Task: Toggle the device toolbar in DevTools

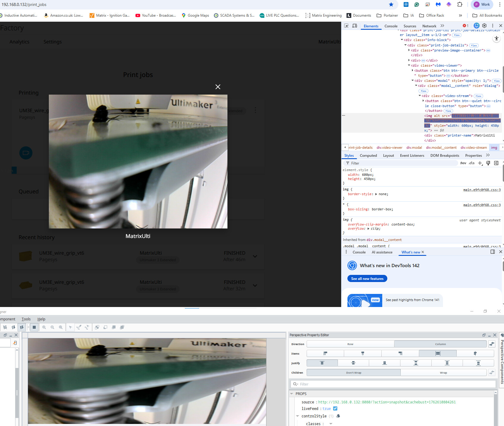Action: coord(355,26)
